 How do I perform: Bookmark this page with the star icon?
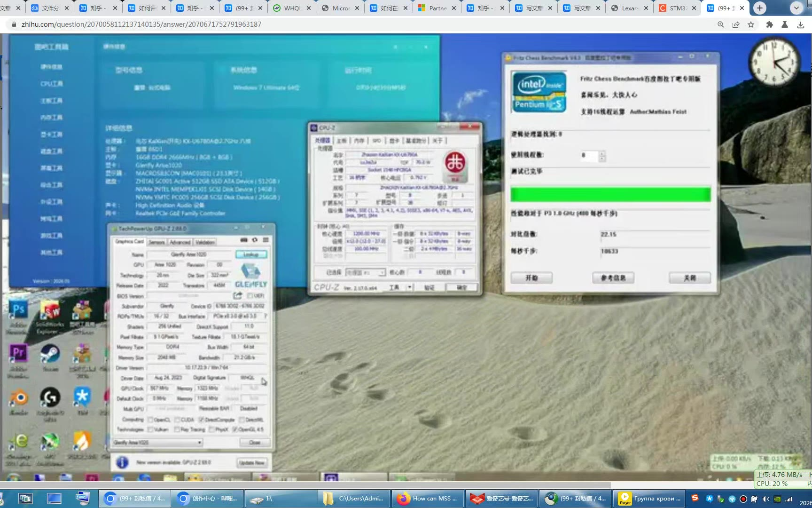click(751, 24)
